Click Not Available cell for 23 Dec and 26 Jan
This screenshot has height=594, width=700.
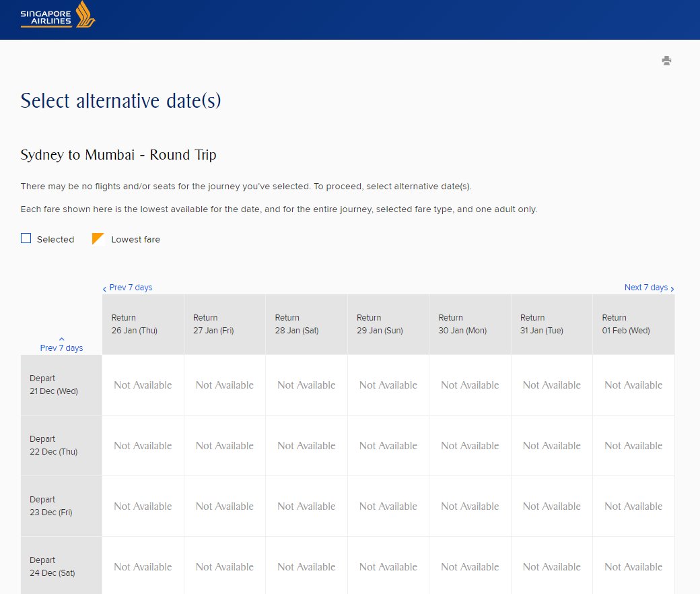[x=143, y=506]
